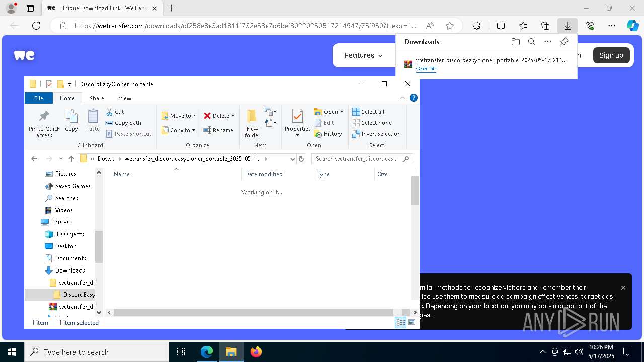The image size is (644, 362).
Task: Click the WeTransfer logo
Action: click(x=24, y=55)
